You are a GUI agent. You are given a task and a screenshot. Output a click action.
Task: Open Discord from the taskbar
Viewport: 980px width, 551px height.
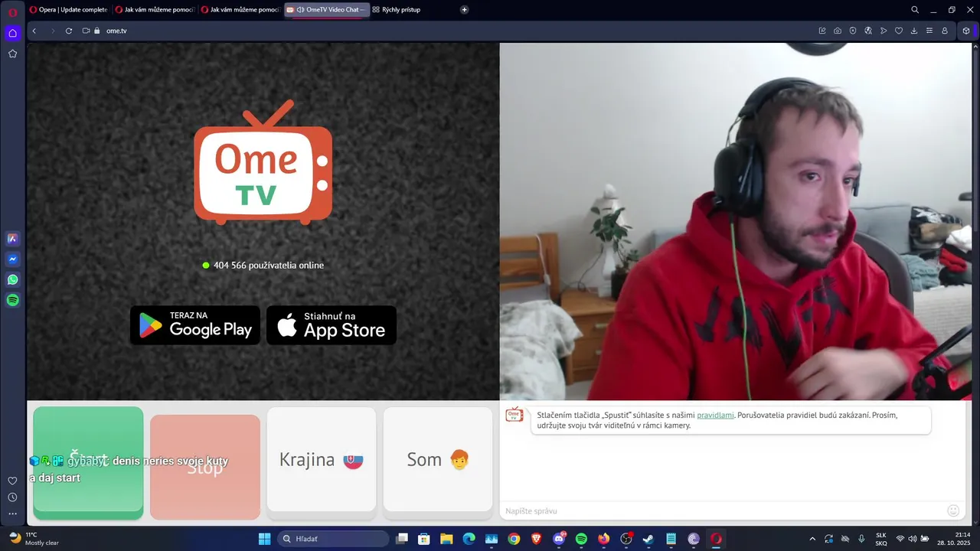[559, 539]
